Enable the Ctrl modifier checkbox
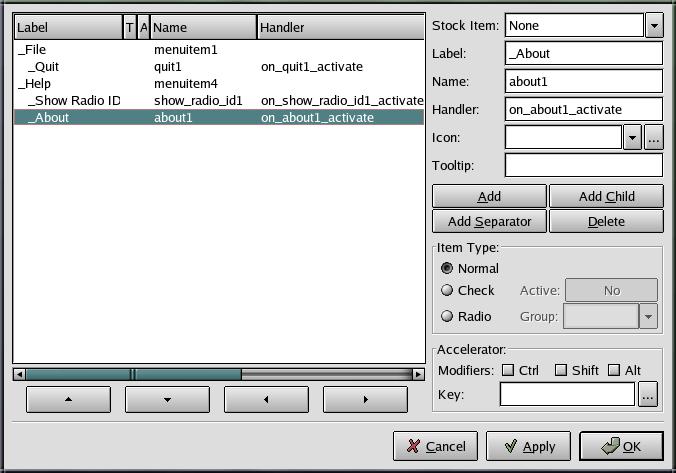This screenshot has width=676, height=473. click(508, 370)
